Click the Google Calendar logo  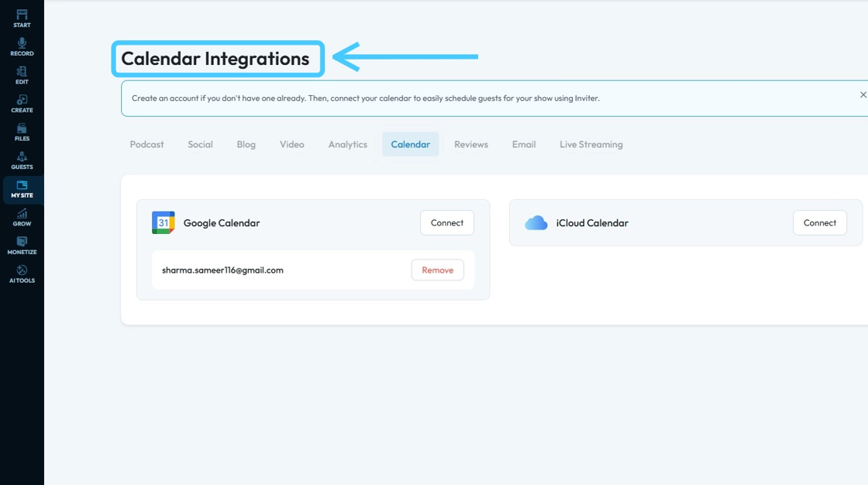point(164,222)
